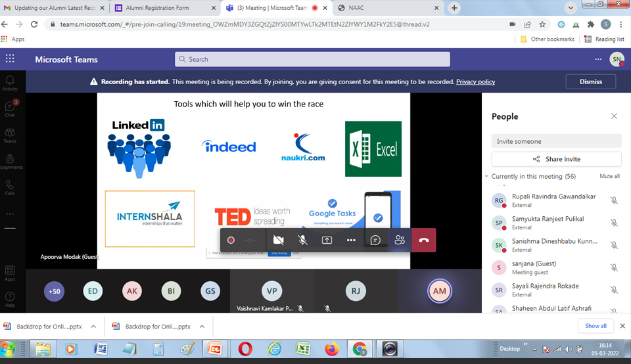Select AM participant avatar

pos(440,291)
